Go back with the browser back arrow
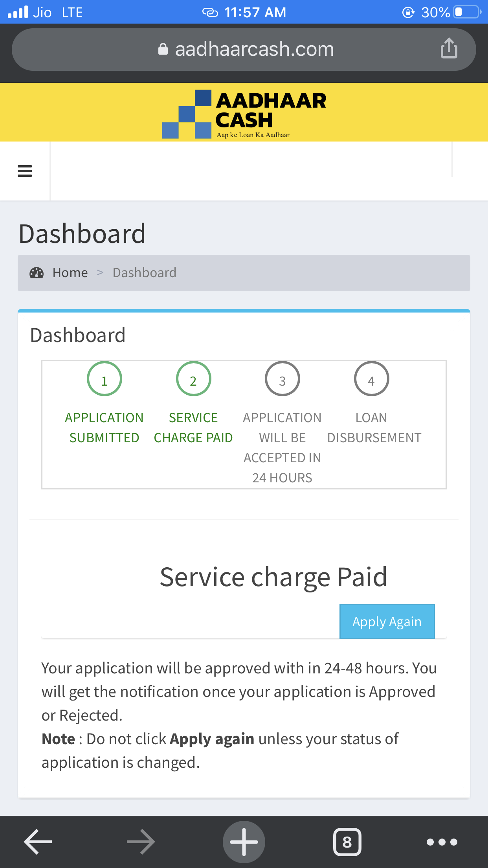 38,842
